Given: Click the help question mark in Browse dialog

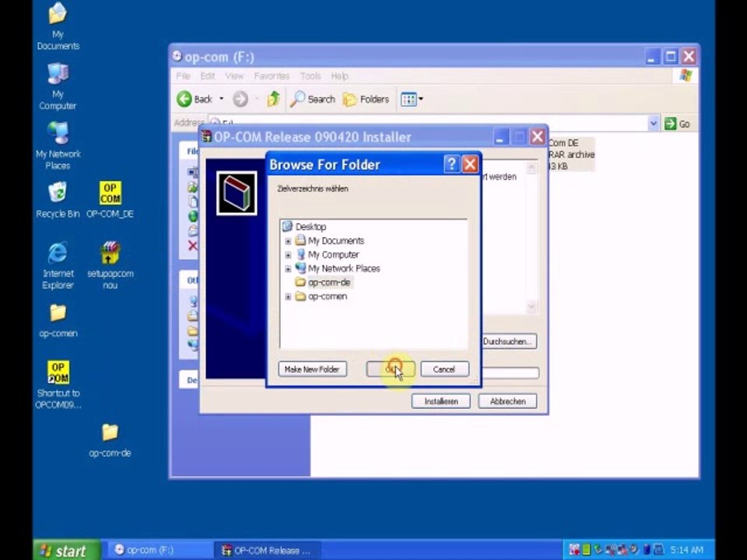Looking at the screenshot, I should tap(451, 164).
